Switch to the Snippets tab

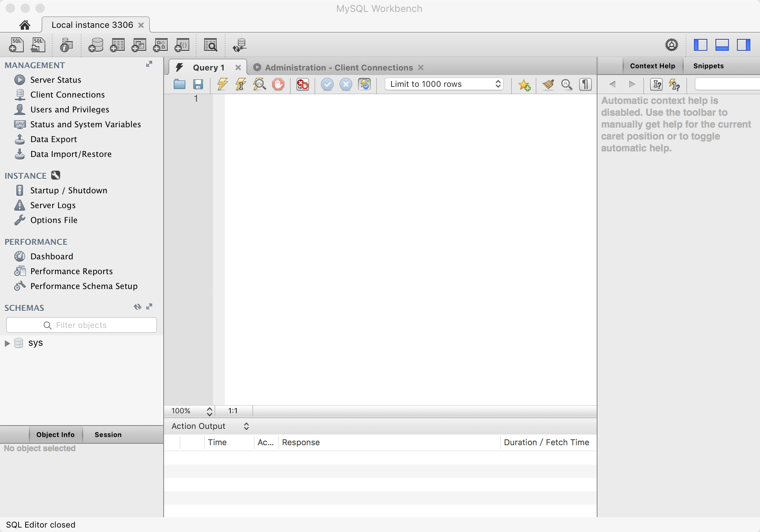(708, 66)
